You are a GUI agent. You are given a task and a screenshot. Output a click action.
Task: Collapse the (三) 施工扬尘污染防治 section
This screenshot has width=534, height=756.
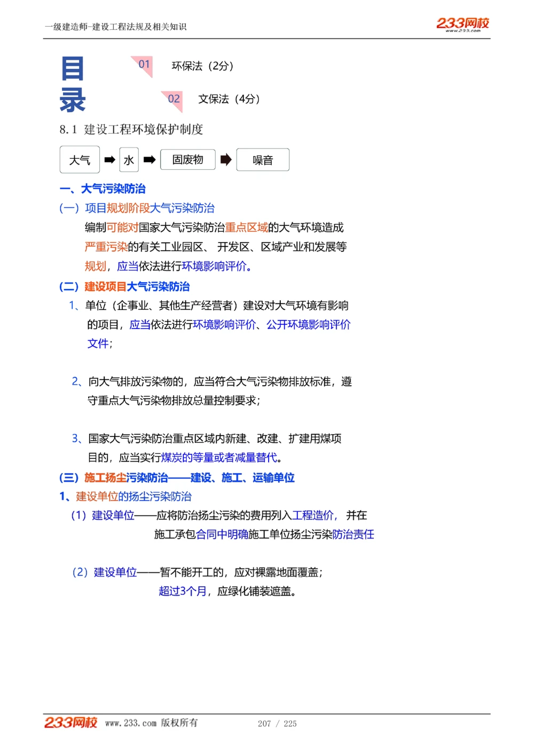[178, 478]
